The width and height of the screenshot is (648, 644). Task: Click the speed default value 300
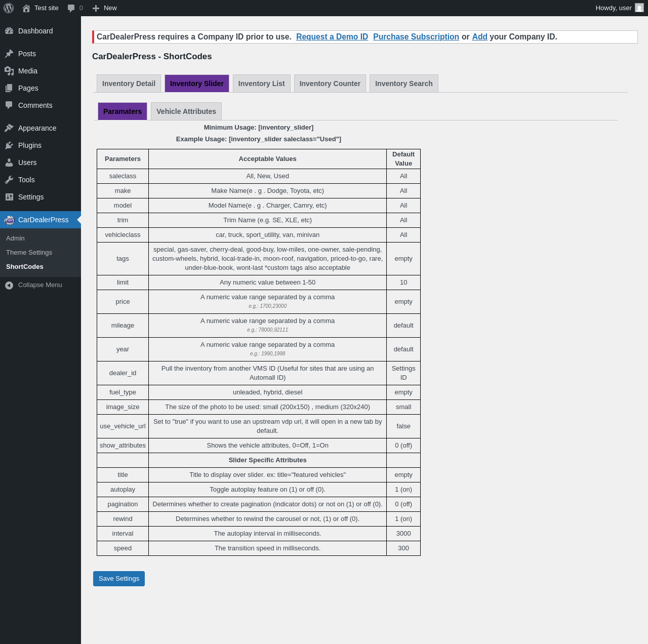(403, 548)
